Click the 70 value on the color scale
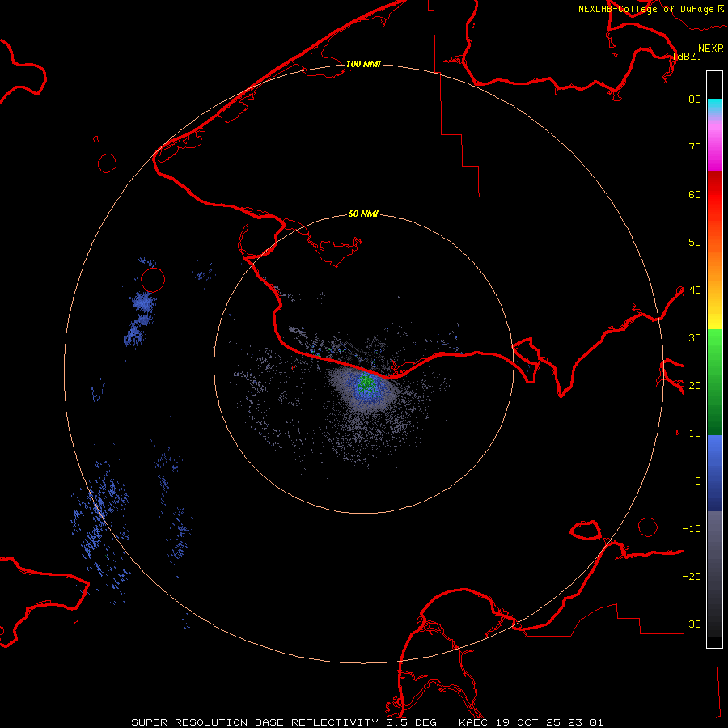This screenshot has height=728, width=728. (695, 147)
